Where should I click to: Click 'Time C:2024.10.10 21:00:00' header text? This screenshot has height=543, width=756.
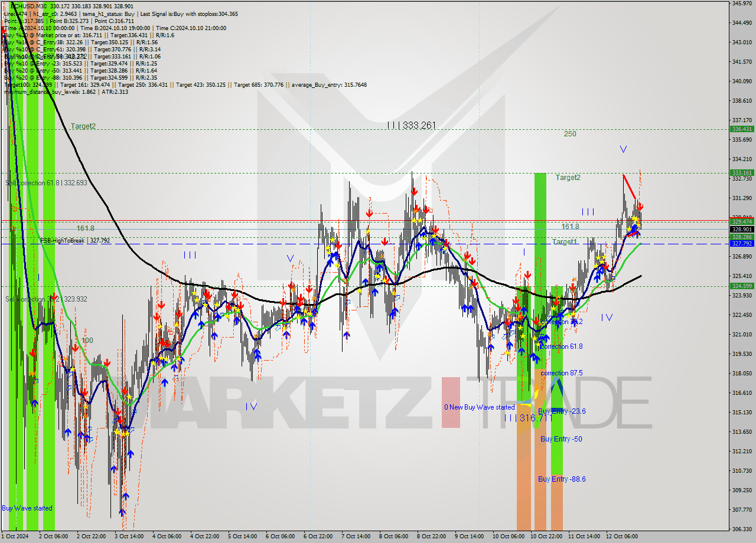pyautogui.click(x=192, y=28)
